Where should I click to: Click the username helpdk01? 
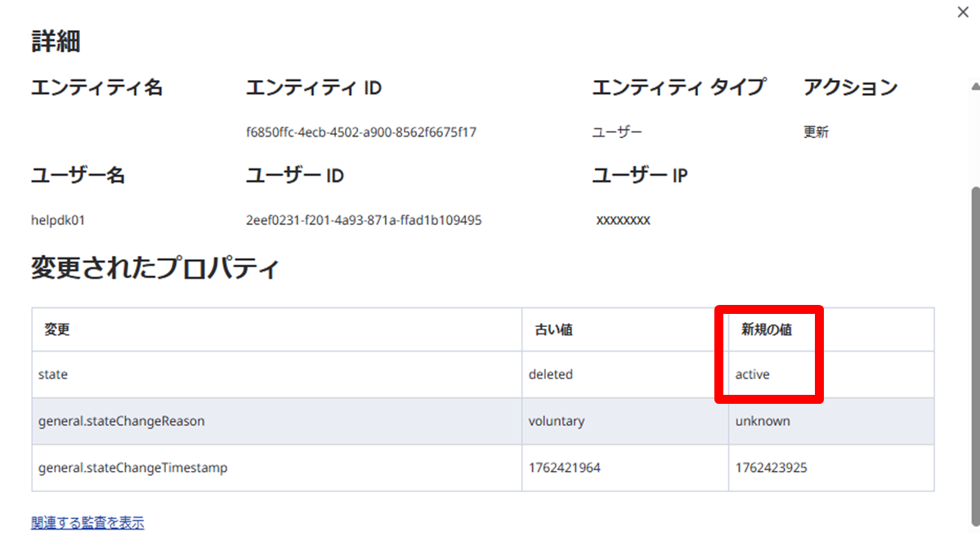[x=57, y=220]
